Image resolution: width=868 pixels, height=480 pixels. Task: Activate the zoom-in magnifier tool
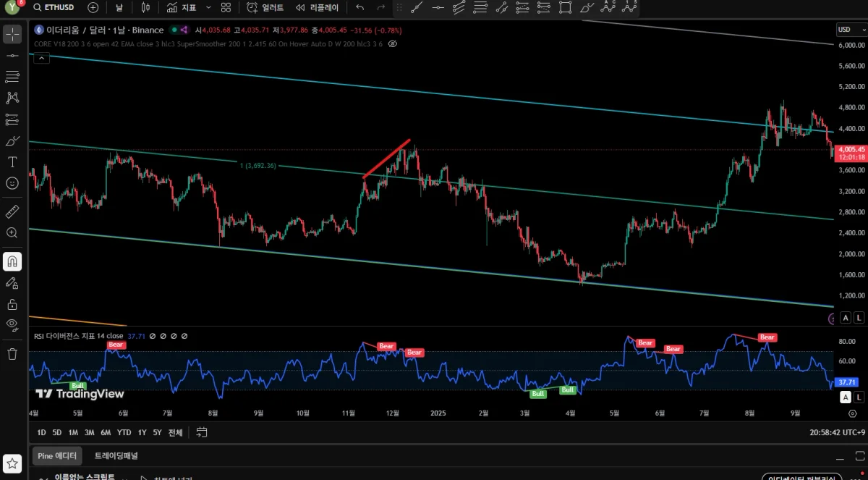[x=12, y=232]
